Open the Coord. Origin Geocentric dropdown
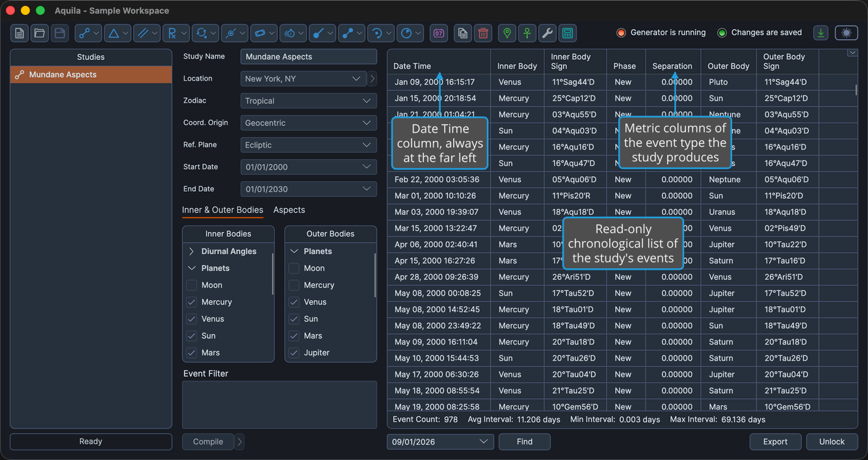 click(309, 123)
